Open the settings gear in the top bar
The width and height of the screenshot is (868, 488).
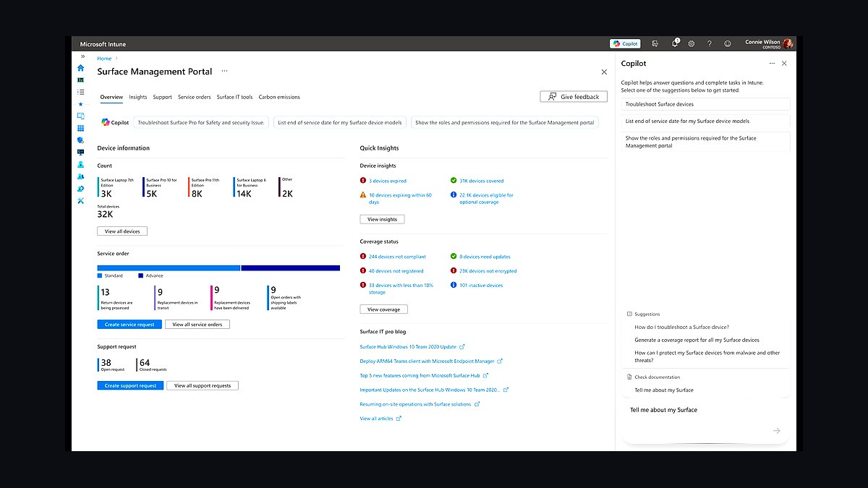692,43
